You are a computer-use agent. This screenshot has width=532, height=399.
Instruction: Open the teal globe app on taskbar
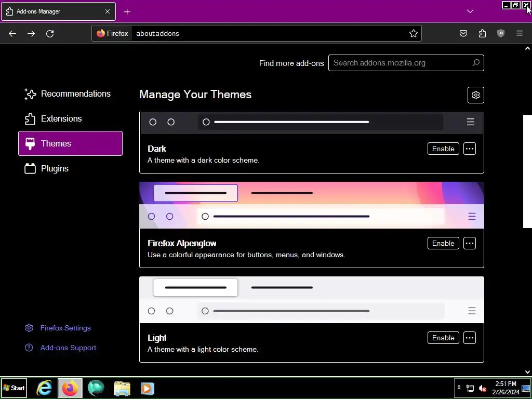(x=96, y=388)
